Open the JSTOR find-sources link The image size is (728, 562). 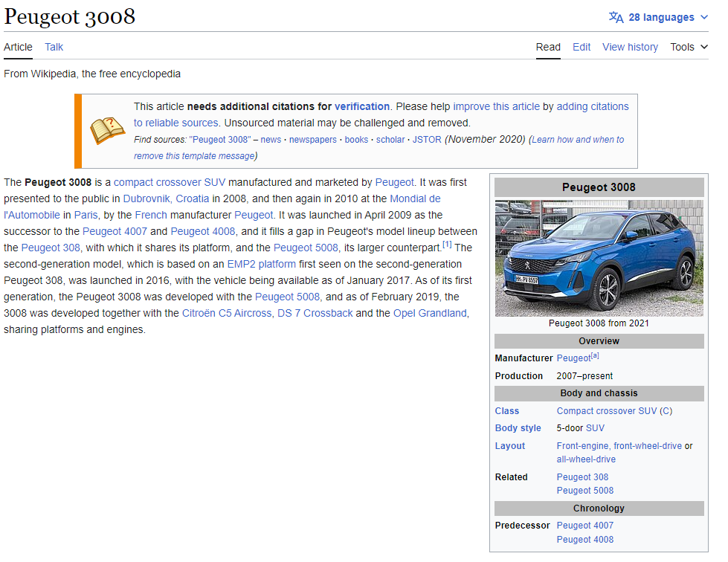tap(427, 140)
